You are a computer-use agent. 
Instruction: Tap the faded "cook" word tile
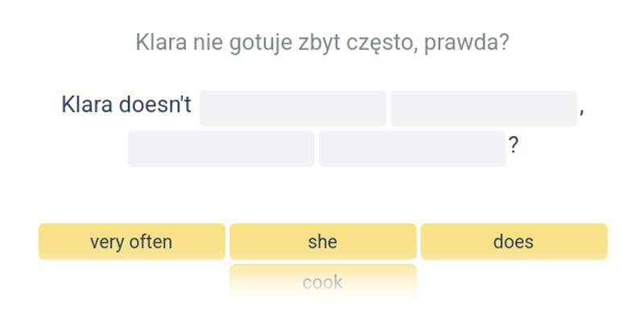(x=323, y=282)
